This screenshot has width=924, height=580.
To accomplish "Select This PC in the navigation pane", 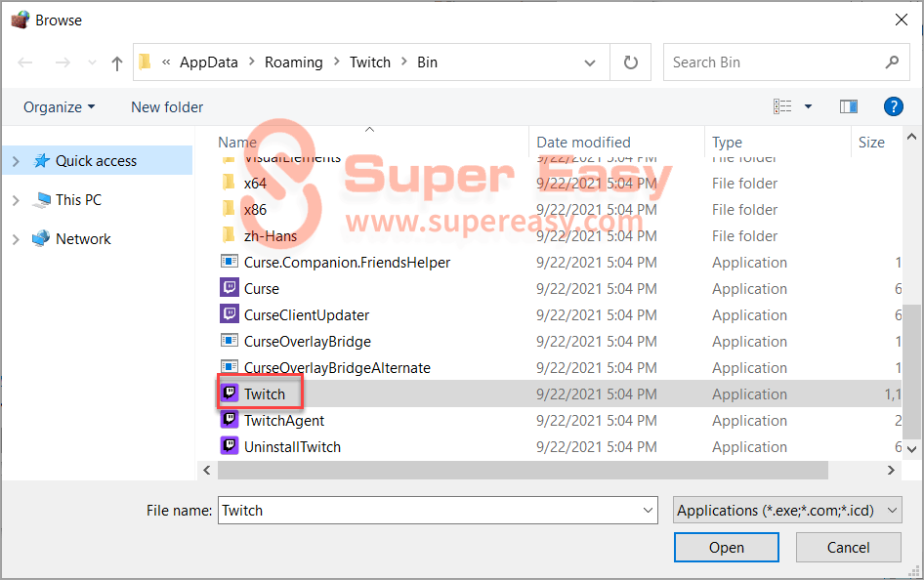I will [x=78, y=200].
